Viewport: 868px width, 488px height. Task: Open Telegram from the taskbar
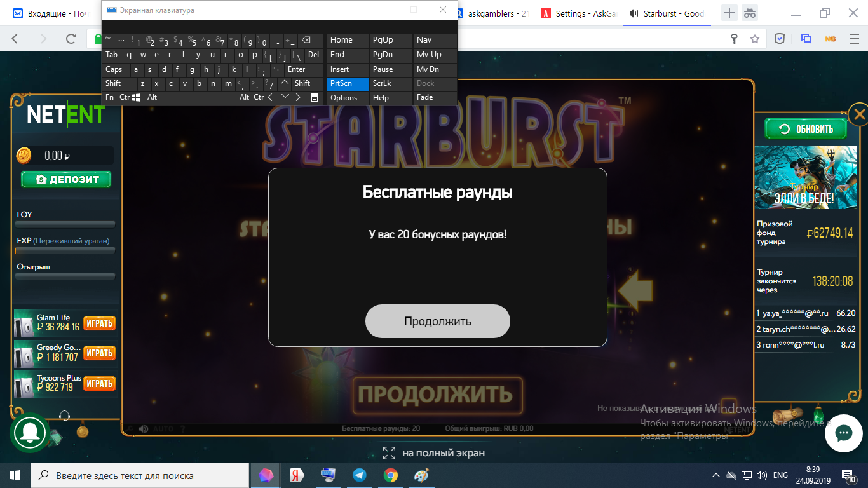pyautogui.click(x=359, y=475)
